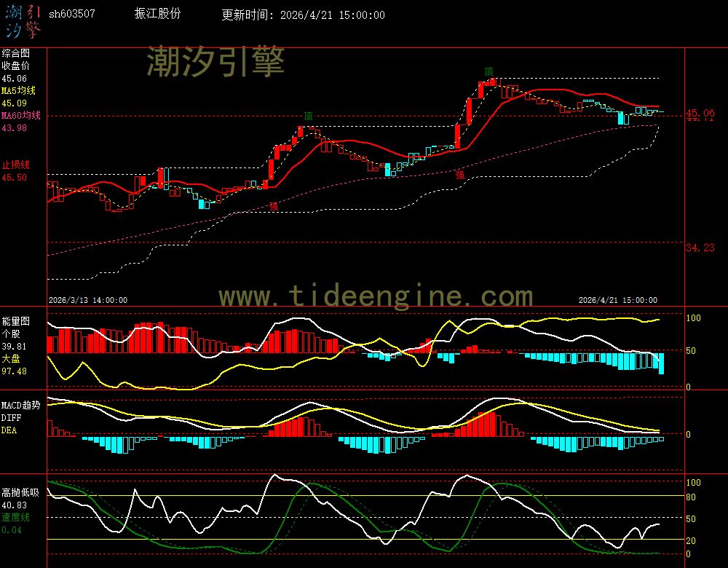The width and height of the screenshot is (728, 568).
Task: Click the yellow 大盘 legend label
Action: tap(11, 359)
